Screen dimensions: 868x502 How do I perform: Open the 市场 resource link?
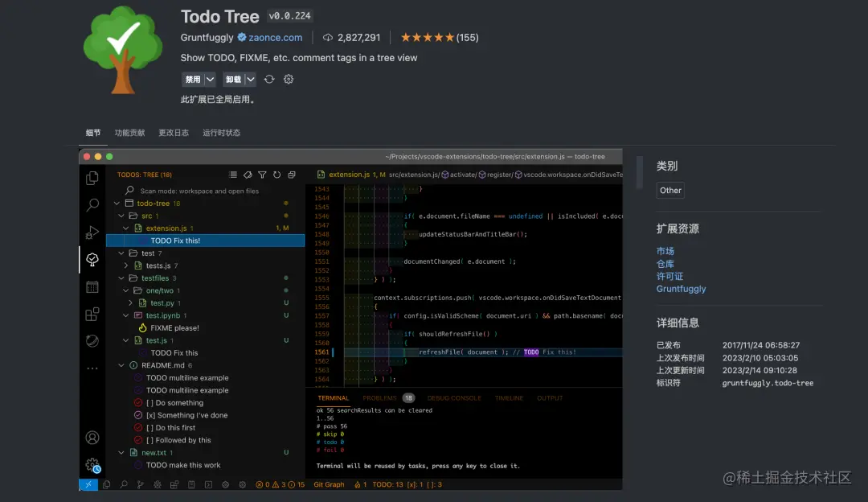click(665, 251)
